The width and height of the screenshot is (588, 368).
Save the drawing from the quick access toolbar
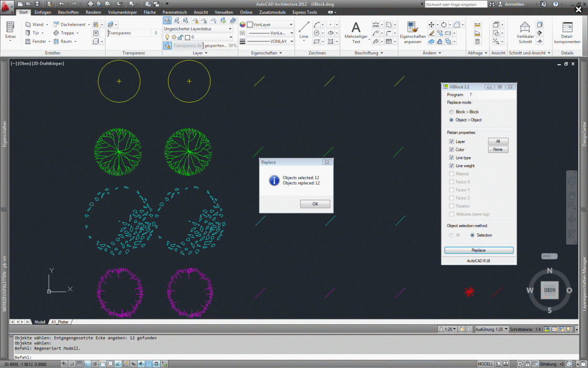pyautogui.click(x=37, y=4)
